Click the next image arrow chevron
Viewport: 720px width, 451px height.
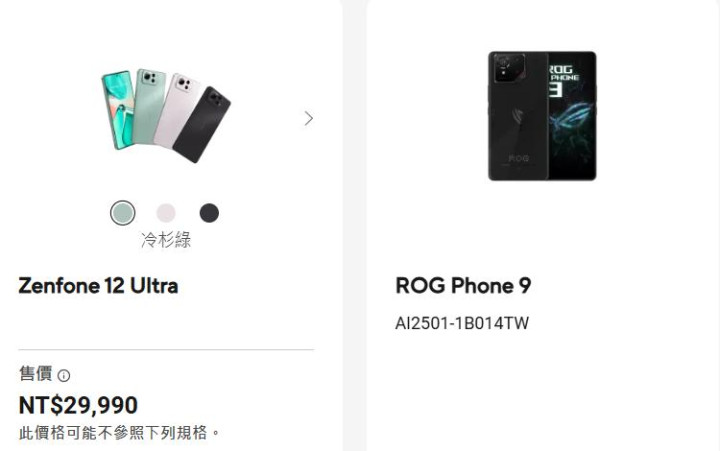(x=309, y=118)
